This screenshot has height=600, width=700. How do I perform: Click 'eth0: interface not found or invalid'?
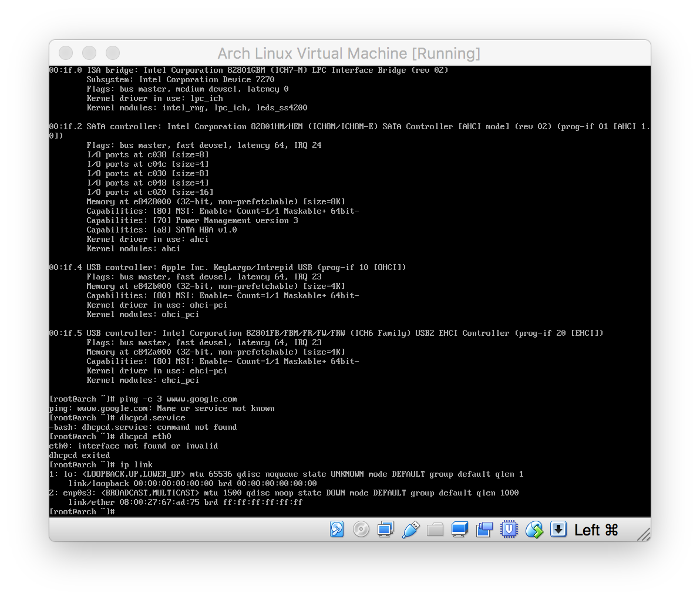133,446
